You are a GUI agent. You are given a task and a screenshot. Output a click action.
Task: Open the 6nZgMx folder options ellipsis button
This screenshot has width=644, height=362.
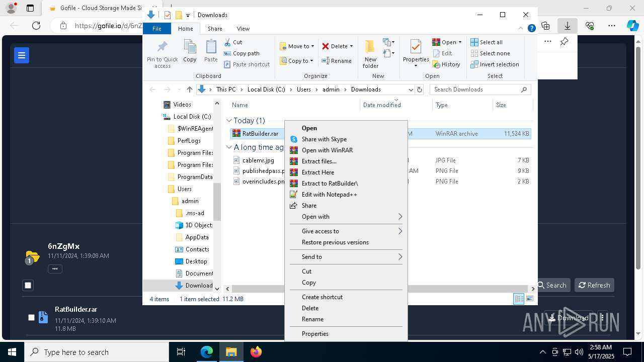tap(55, 268)
